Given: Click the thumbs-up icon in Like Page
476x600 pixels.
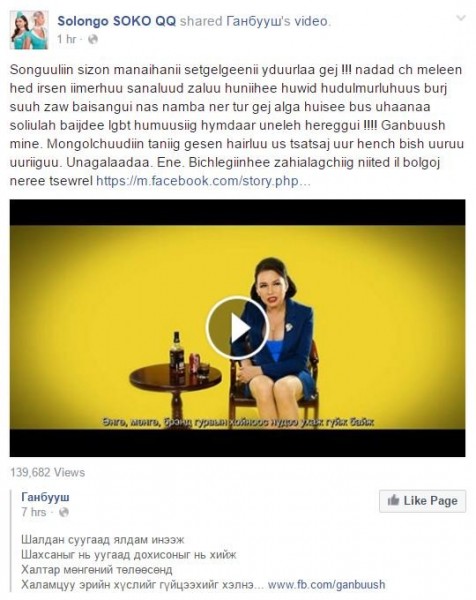Looking at the screenshot, I should (x=393, y=500).
